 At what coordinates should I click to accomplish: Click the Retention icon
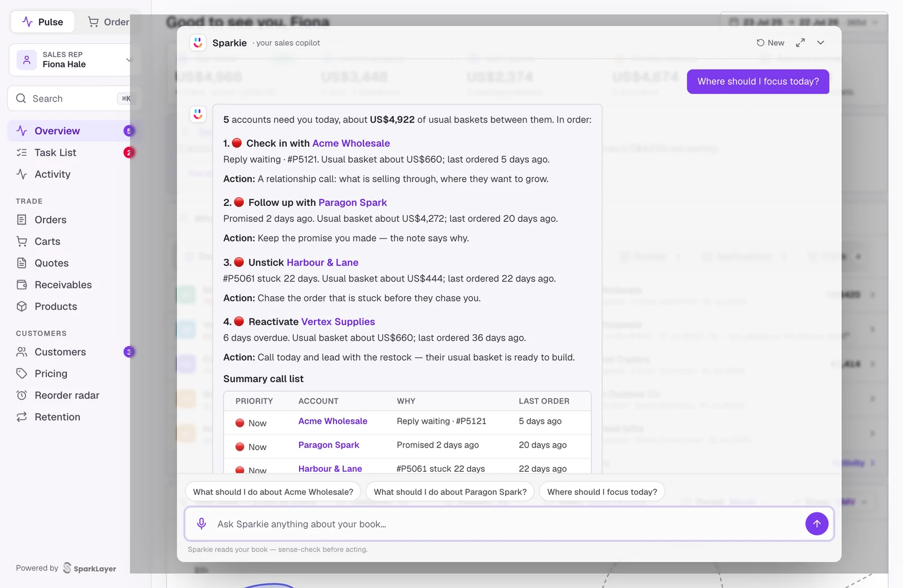pyautogui.click(x=21, y=417)
